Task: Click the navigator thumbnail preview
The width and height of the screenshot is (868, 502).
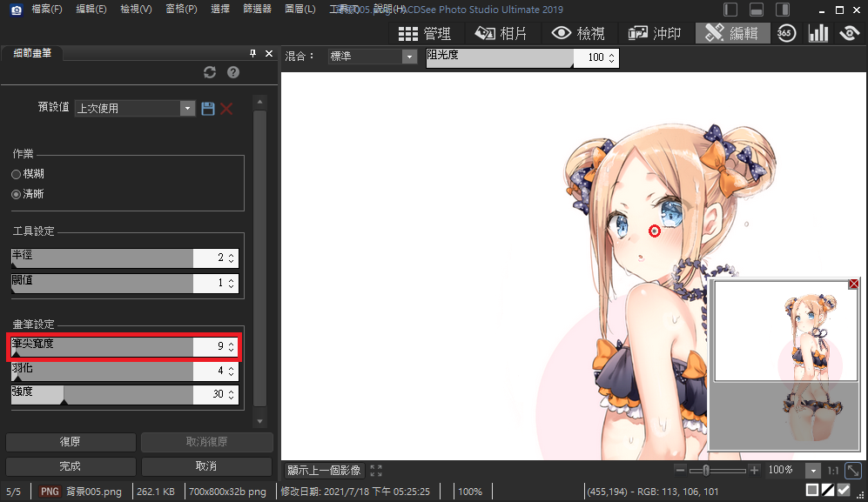Action: [784, 365]
